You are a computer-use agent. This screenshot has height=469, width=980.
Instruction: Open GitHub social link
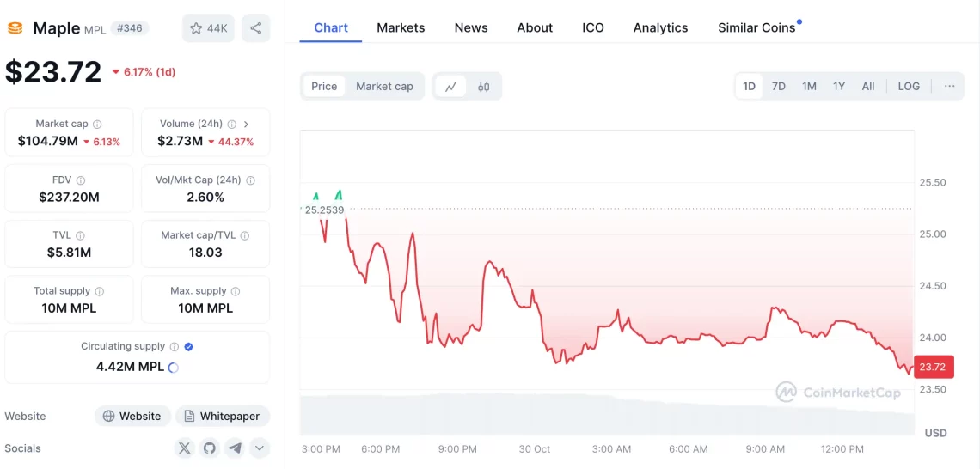[x=210, y=448]
